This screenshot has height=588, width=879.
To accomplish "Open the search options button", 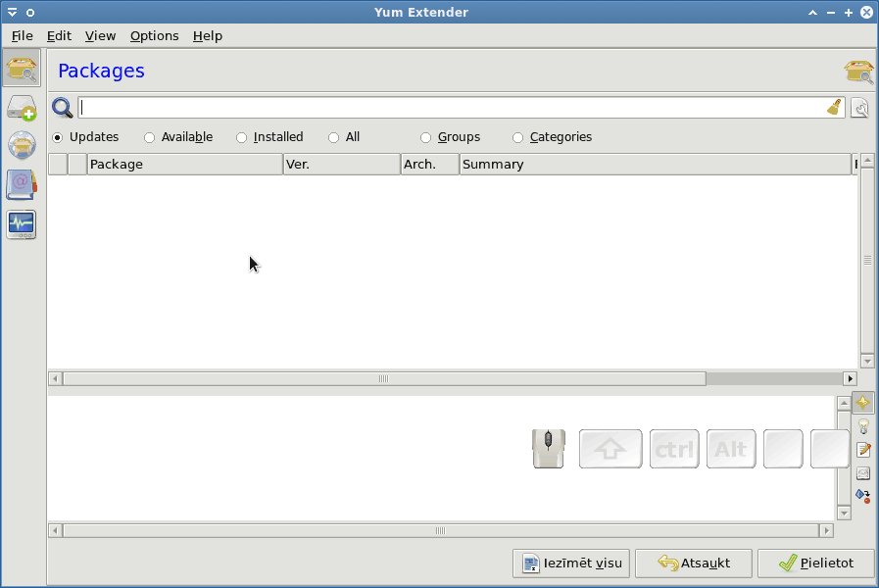I will click(859, 107).
